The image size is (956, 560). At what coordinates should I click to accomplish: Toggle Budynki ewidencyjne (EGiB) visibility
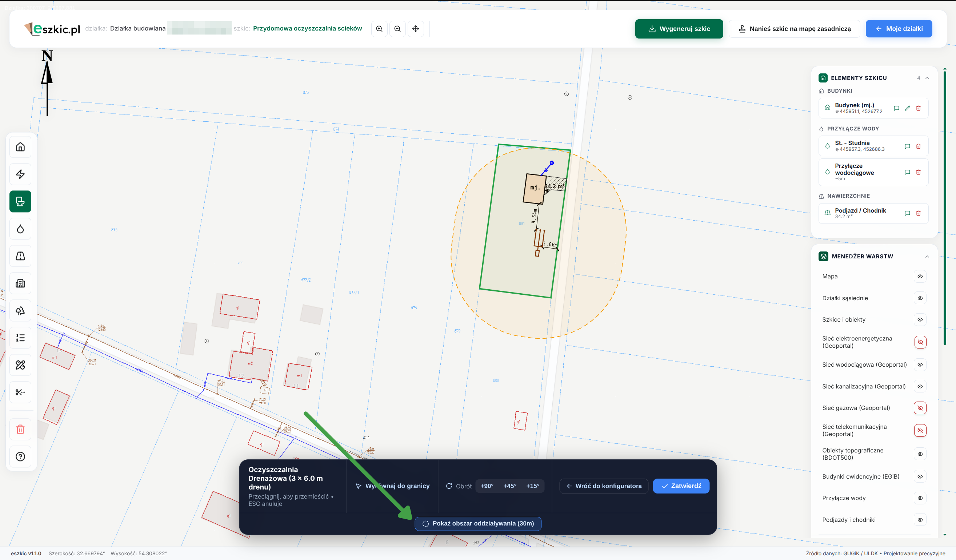920,476
